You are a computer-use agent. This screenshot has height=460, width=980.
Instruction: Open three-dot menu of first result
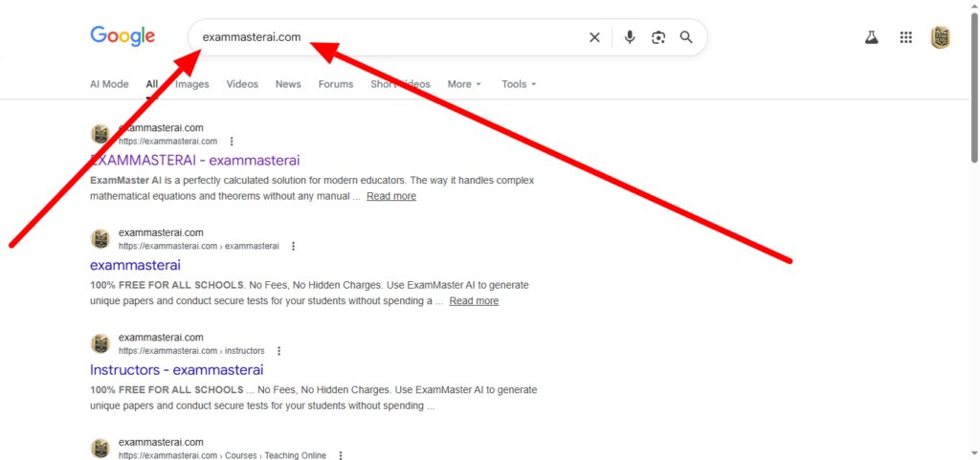pyautogui.click(x=232, y=141)
